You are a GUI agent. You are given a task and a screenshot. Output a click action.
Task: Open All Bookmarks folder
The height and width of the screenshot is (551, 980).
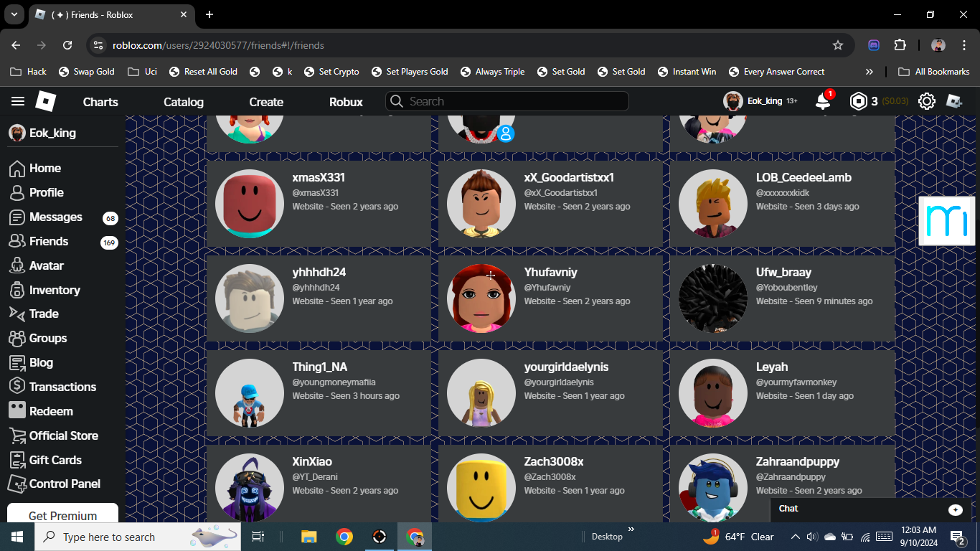coord(934,72)
